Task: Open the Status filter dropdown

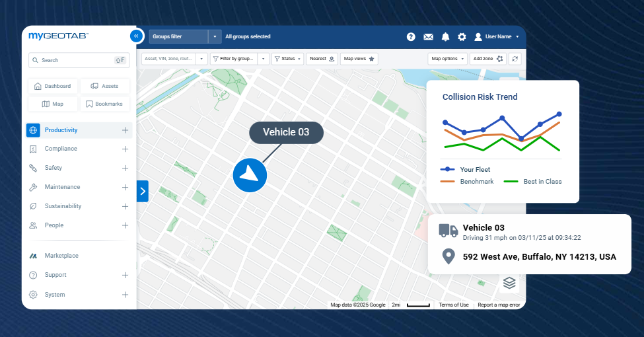Action: tap(287, 59)
